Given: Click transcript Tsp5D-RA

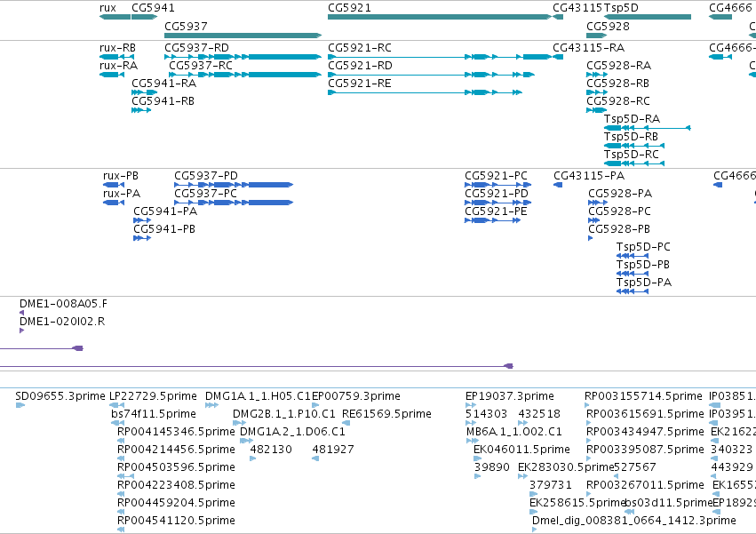Looking at the screenshot, I should 648,128.
